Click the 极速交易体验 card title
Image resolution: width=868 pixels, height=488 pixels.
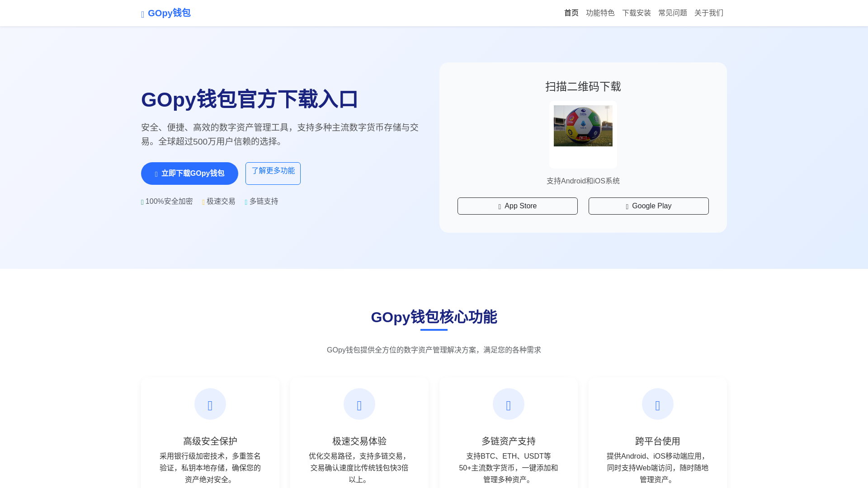(x=359, y=441)
